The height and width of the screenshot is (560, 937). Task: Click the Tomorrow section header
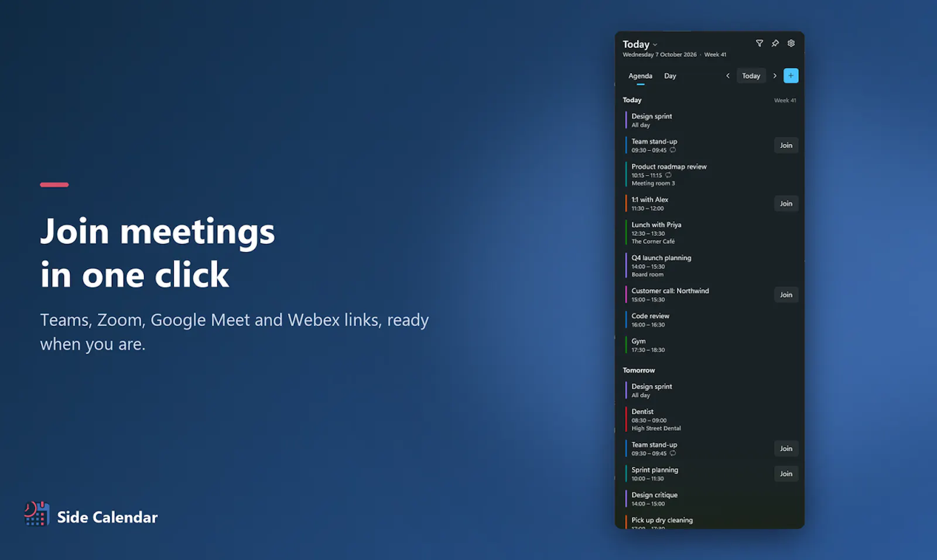639,370
